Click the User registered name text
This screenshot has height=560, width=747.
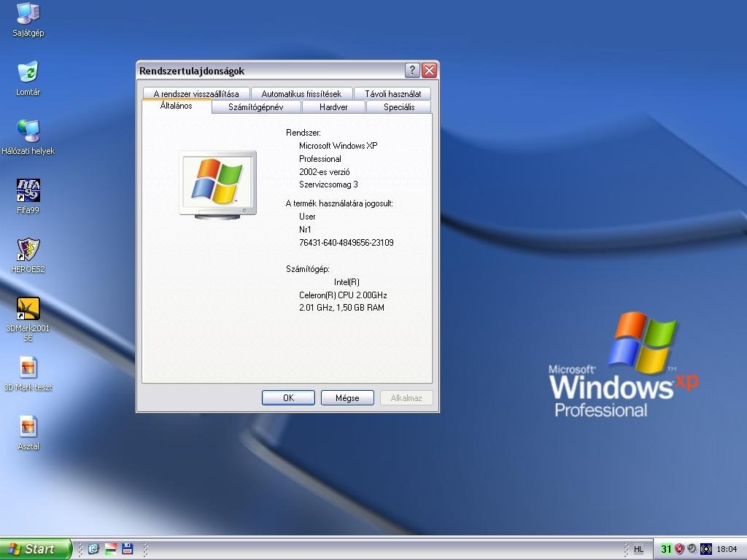point(307,216)
